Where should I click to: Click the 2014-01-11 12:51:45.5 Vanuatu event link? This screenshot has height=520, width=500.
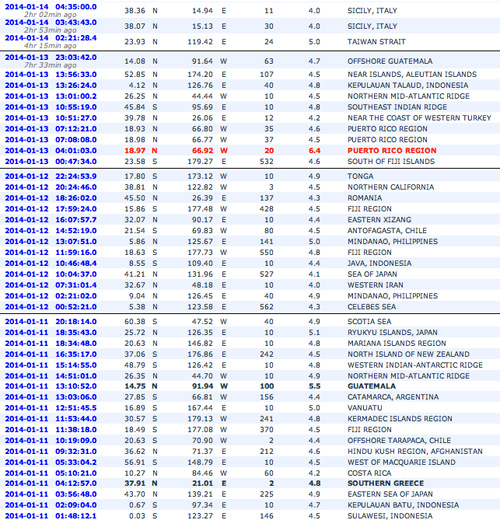tap(51, 408)
